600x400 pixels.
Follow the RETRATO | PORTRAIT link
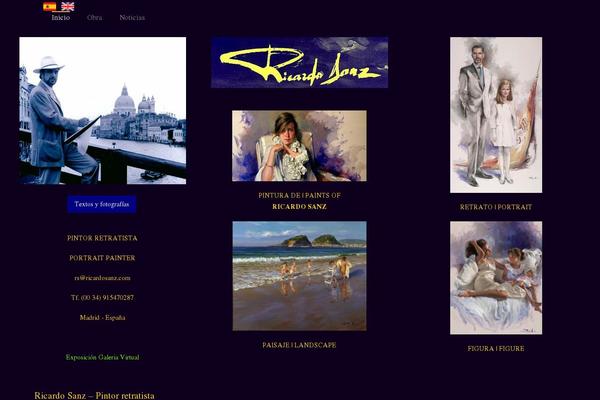click(496, 207)
